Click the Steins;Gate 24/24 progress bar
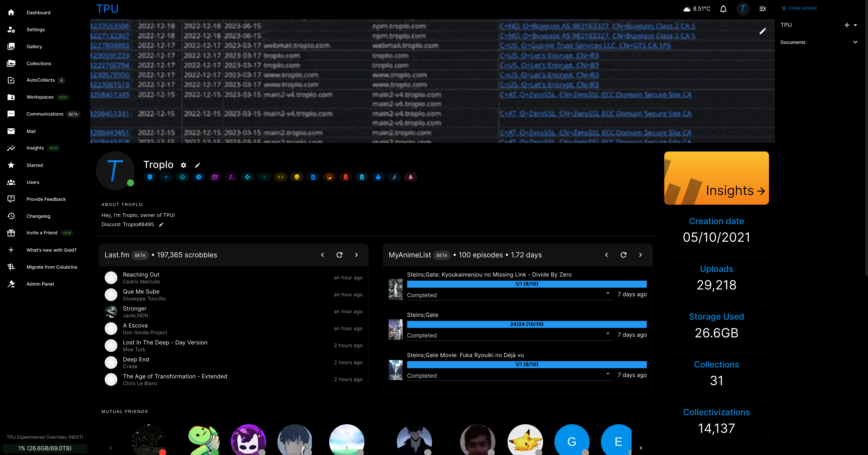The image size is (868, 455). tap(527, 324)
